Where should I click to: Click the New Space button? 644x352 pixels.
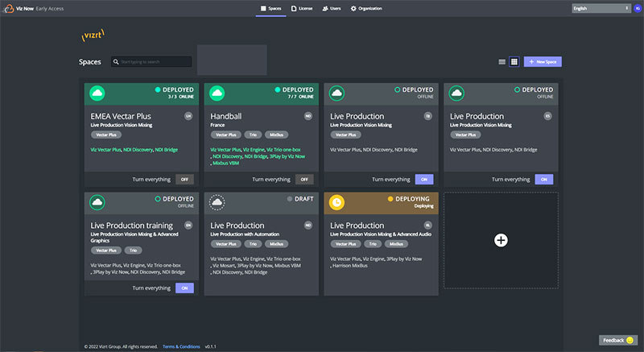pyautogui.click(x=543, y=61)
